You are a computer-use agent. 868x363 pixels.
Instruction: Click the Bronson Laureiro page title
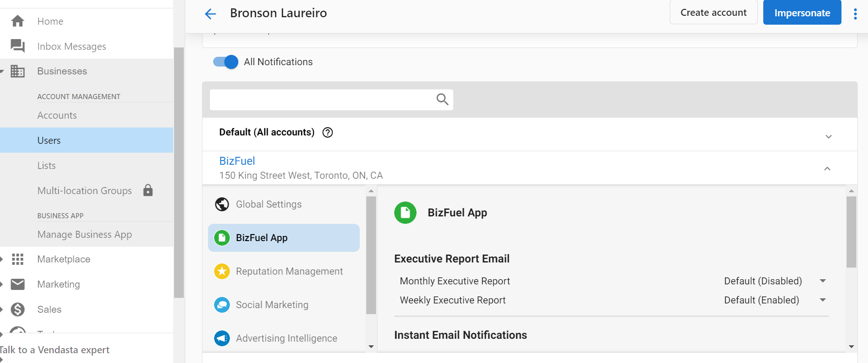point(278,13)
